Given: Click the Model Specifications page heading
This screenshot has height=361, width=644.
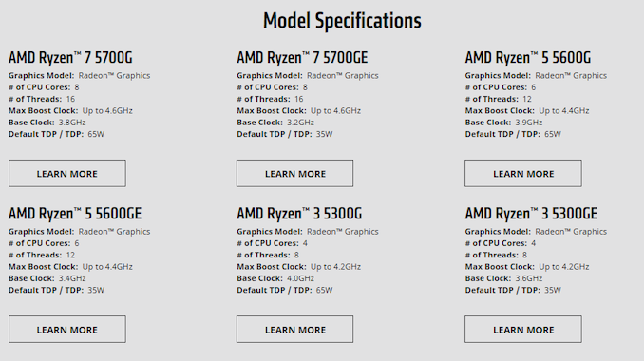Looking at the screenshot, I should [x=342, y=21].
